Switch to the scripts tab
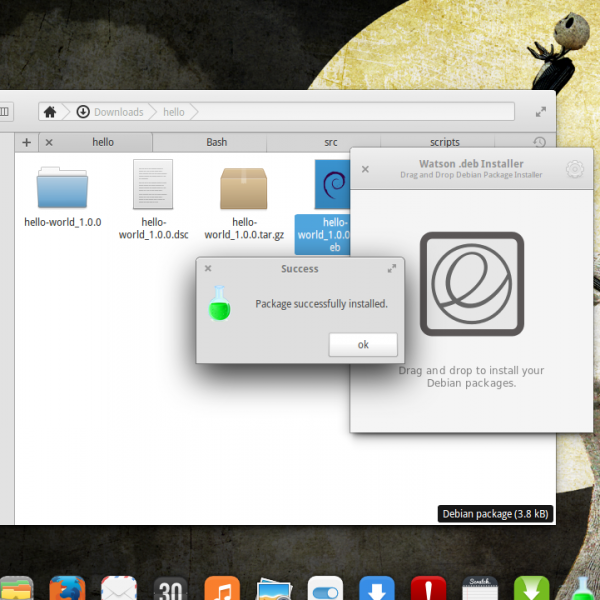 pos(445,142)
